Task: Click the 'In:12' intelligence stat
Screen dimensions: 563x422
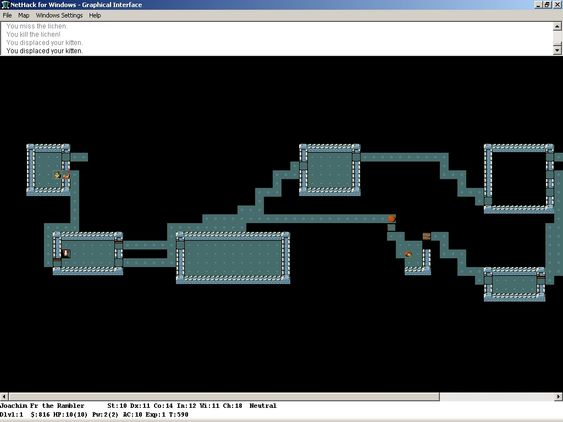Action: 187,406
